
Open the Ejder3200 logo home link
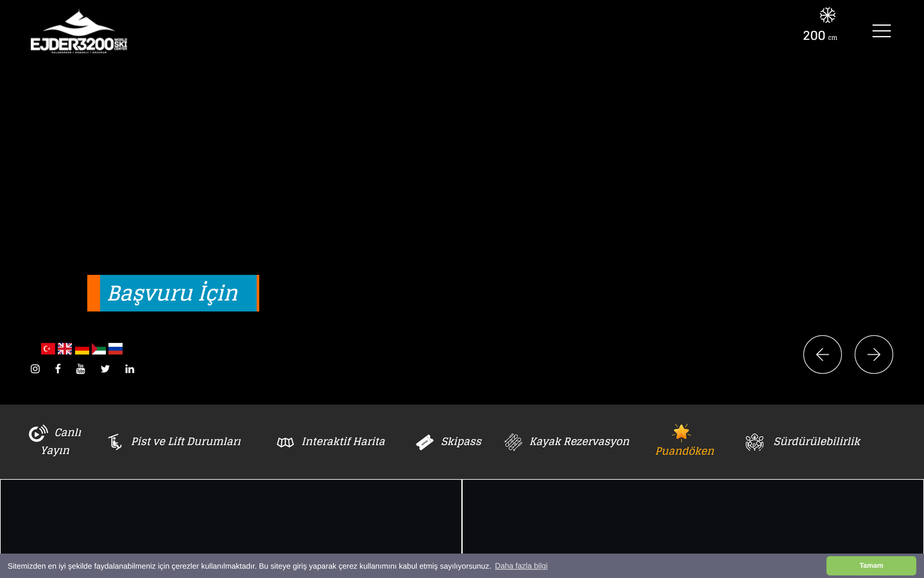point(79,31)
